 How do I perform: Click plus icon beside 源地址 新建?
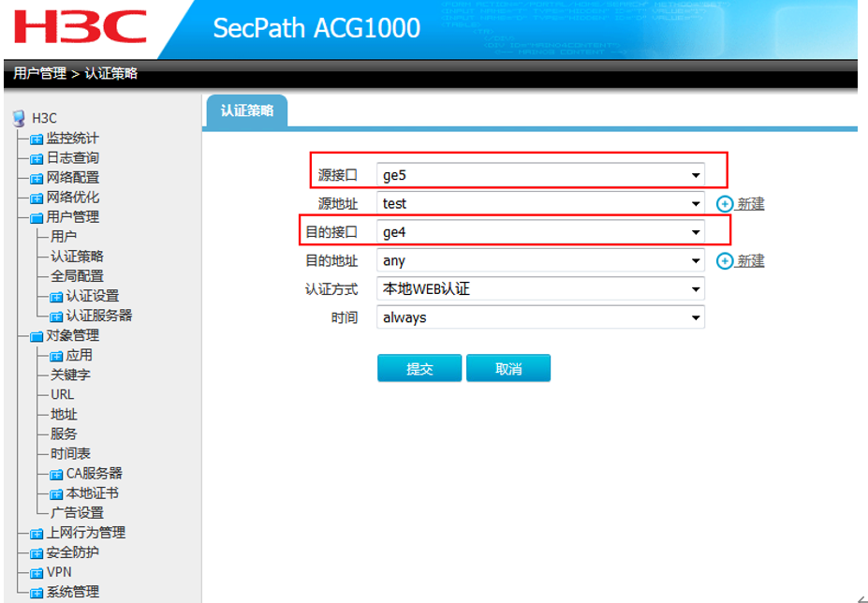[724, 204]
